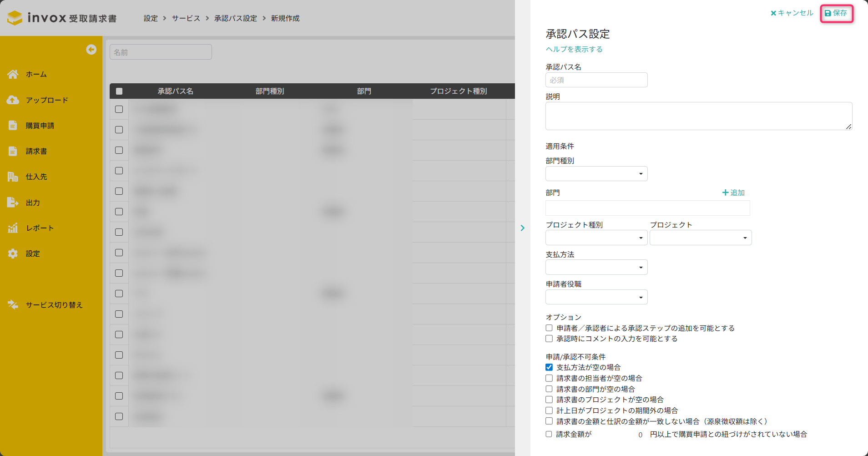Open the Reports chart icon
868x456 pixels.
point(13,228)
